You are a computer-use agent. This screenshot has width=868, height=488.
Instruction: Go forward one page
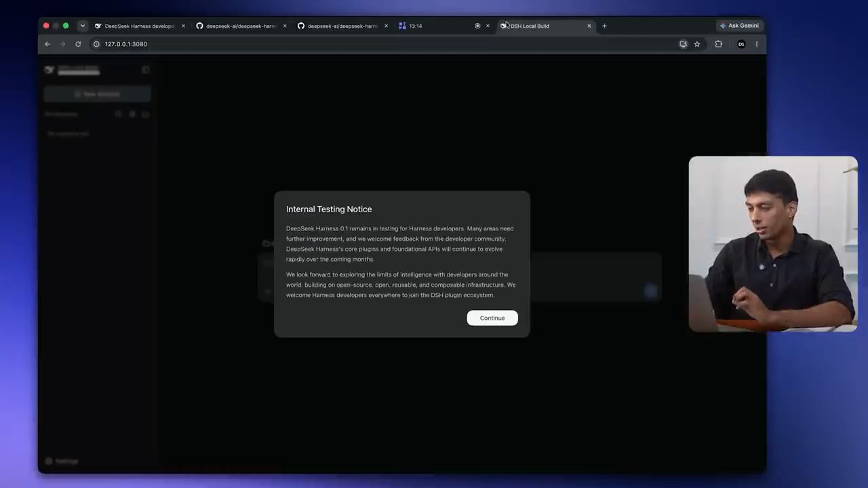(x=62, y=44)
